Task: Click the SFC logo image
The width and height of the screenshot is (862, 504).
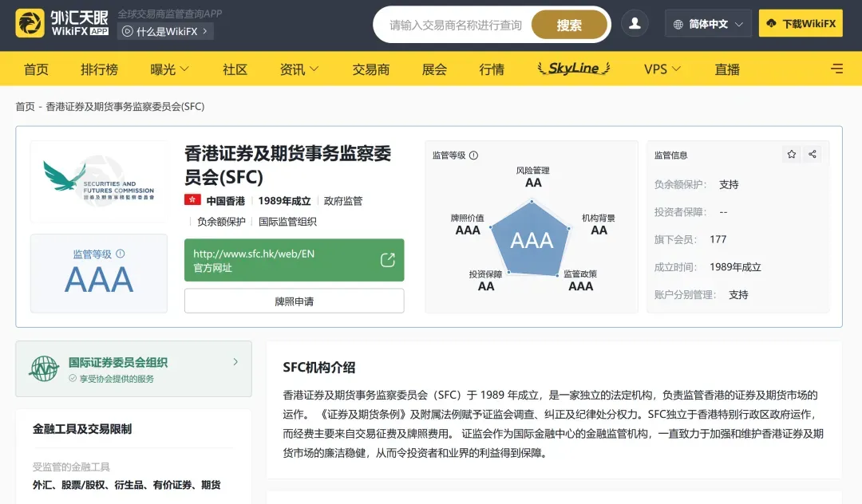Action: [x=99, y=181]
